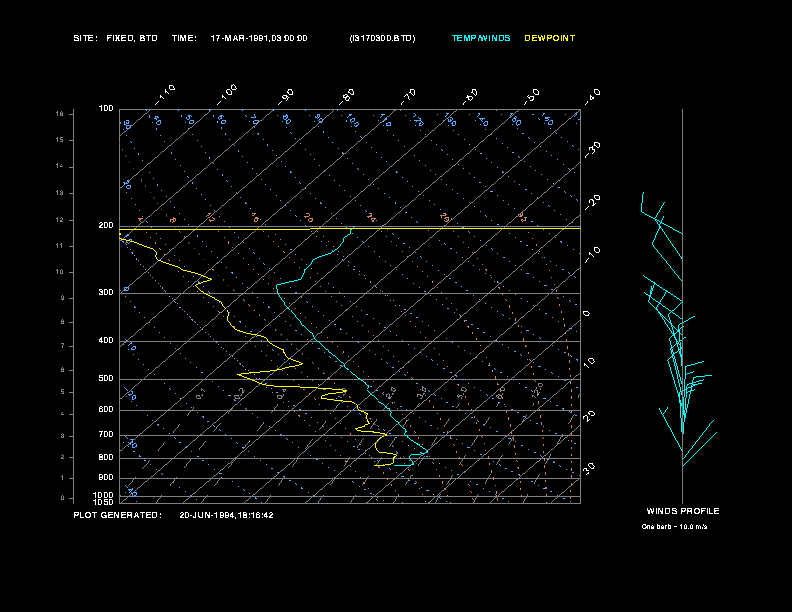Click the -100 temperature axis label

click(x=226, y=95)
